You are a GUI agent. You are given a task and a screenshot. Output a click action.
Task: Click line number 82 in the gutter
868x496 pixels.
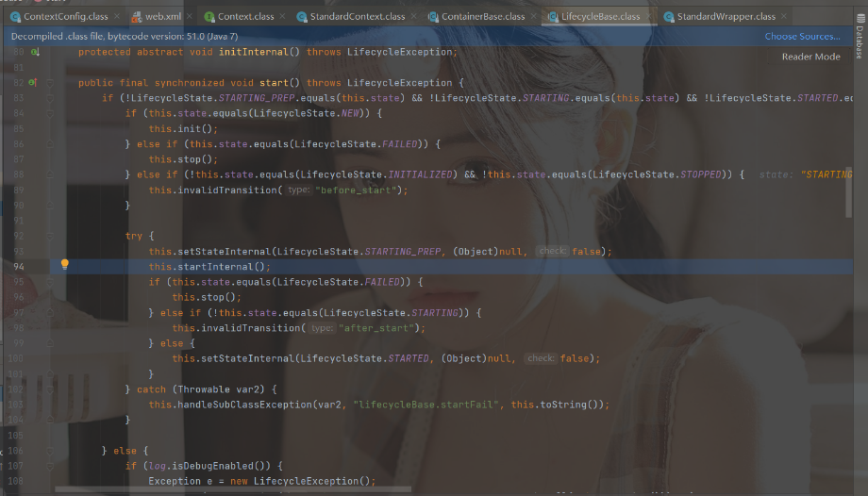tap(18, 83)
